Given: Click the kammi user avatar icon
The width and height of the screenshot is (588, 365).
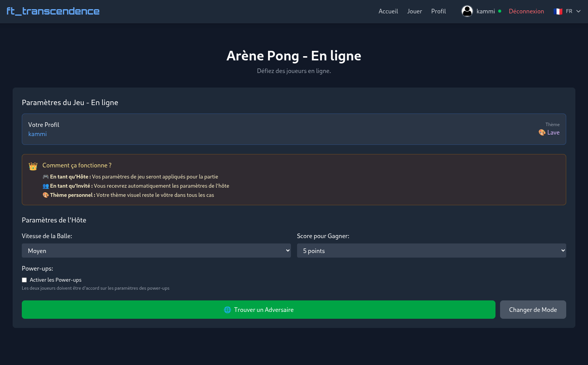Looking at the screenshot, I should (x=467, y=11).
